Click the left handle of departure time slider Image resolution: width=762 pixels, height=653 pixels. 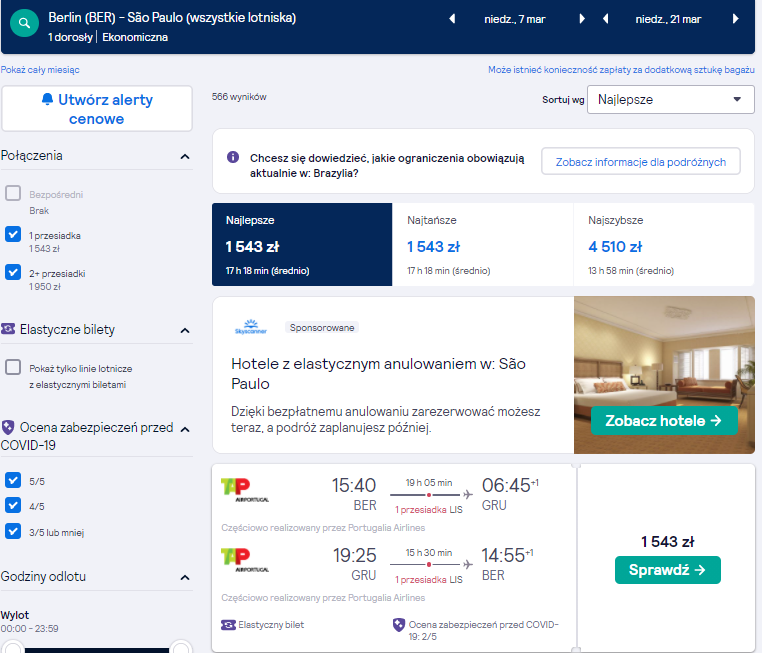(x=12, y=648)
